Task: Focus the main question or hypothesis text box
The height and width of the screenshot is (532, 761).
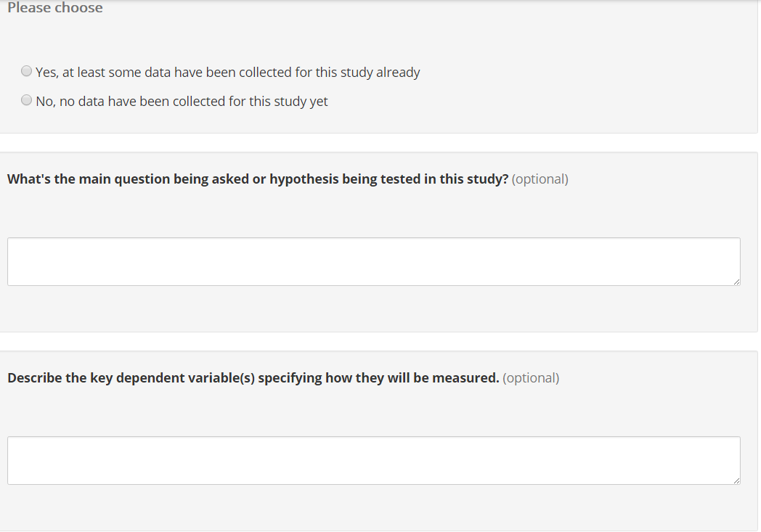Action: (x=373, y=261)
